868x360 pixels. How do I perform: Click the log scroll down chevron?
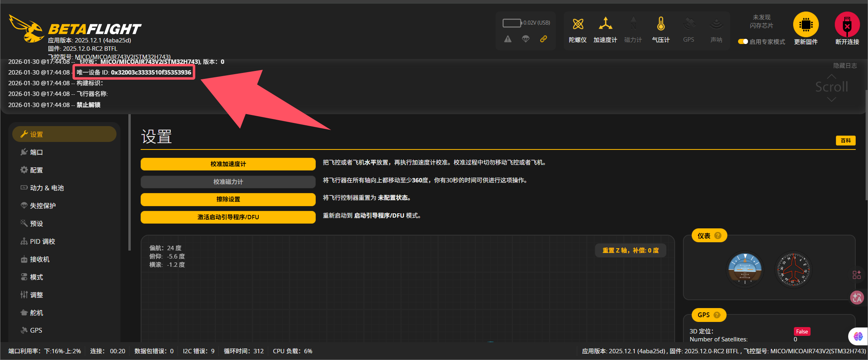(x=832, y=99)
